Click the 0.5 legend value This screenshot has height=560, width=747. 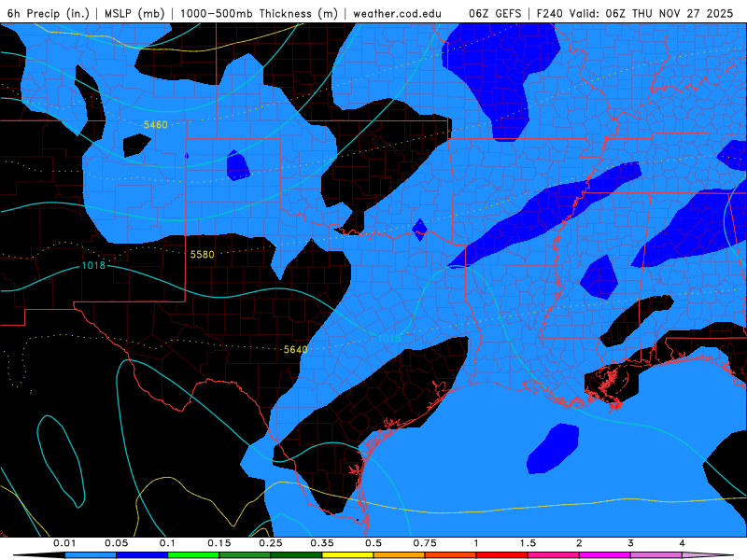click(x=373, y=543)
